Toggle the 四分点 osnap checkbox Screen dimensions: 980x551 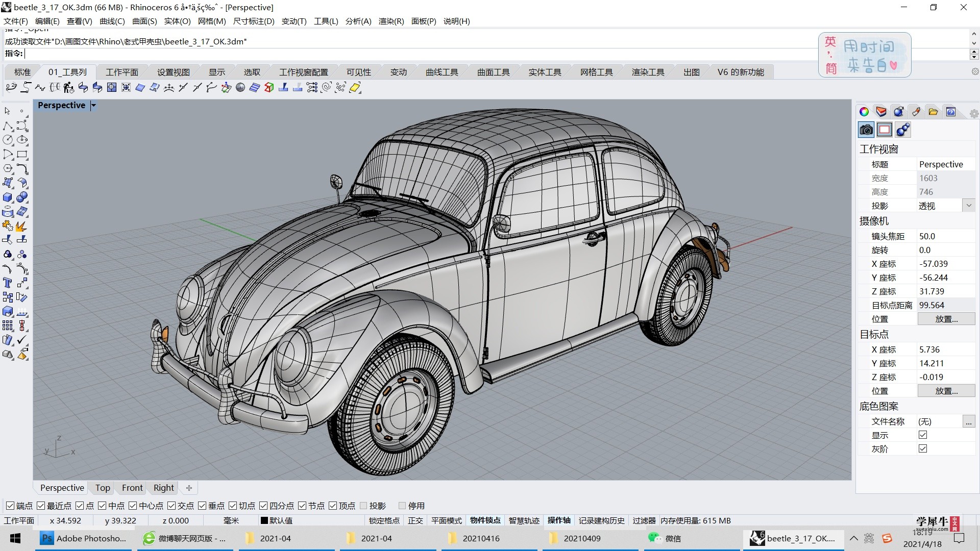pos(263,506)
